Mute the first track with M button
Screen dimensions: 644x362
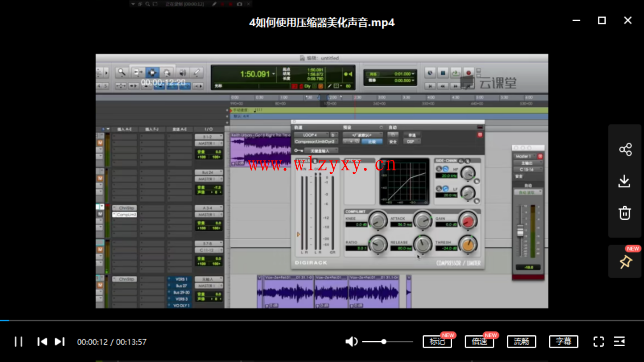100,143
